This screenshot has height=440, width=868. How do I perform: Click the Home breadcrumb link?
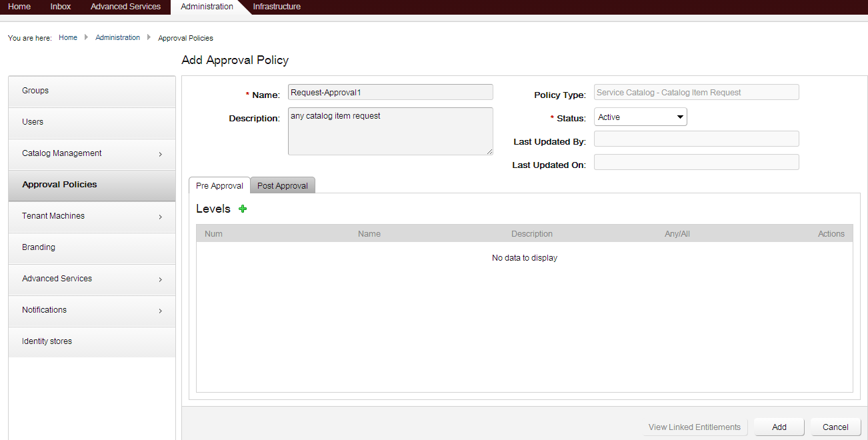pos(68,38)
